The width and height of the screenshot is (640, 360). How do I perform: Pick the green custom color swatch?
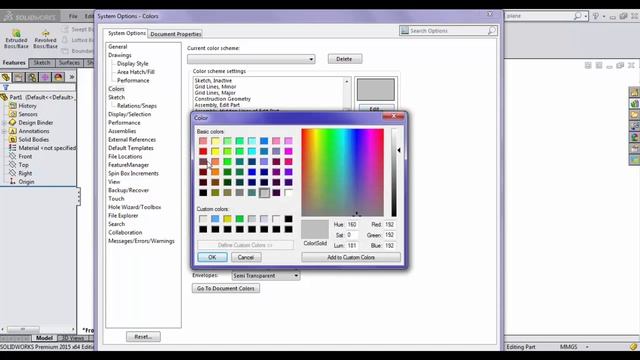240,219
